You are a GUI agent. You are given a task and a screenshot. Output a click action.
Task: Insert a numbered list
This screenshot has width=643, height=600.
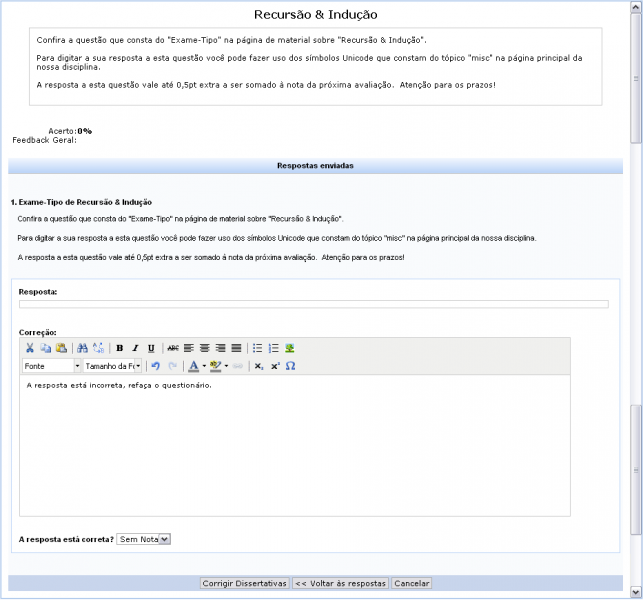274,348
